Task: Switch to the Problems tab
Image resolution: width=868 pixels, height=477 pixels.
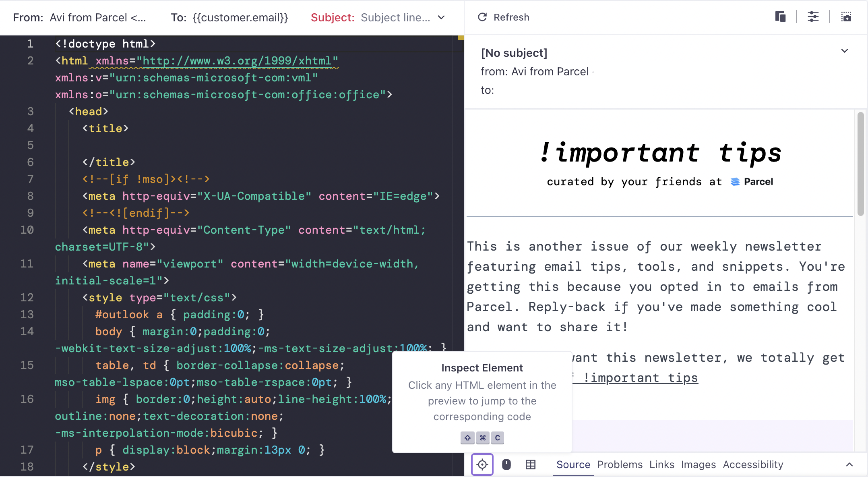Action: click(620, 465)
